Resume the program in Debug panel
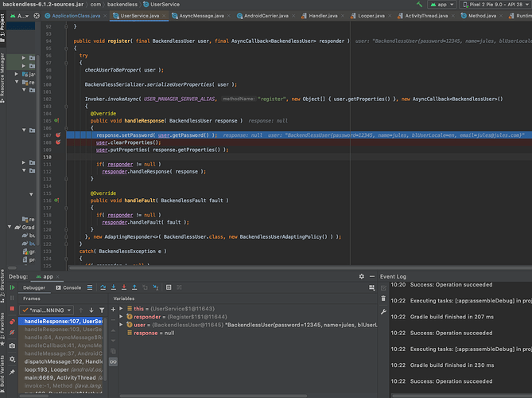The width and height of the screenshot is (532, 398). coord(12,287)
